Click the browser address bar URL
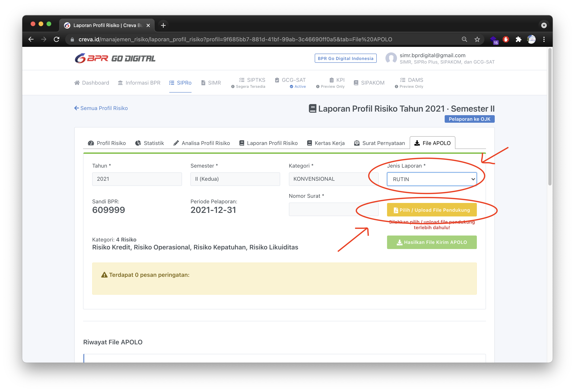The width and height of the screenshot is (575, 392). point(235,39)
